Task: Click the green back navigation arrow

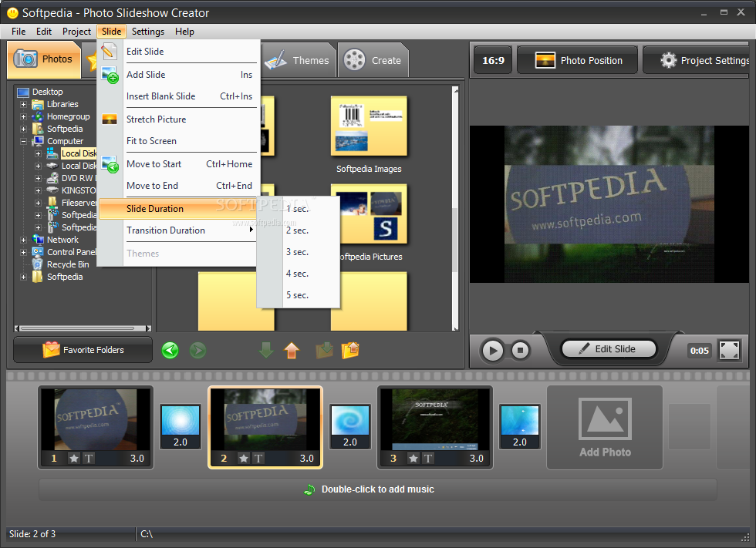Action: coord(170,350)
